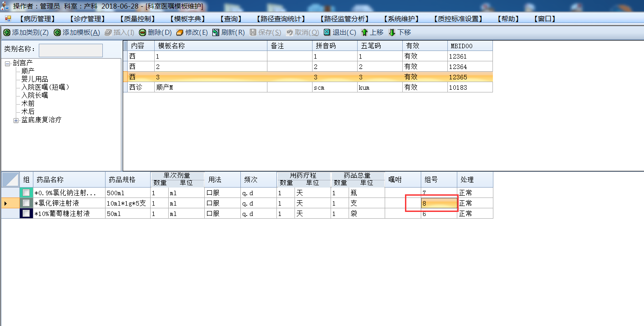Open the 模板字典 menu

pyautogui.click(x=188, y=19)
